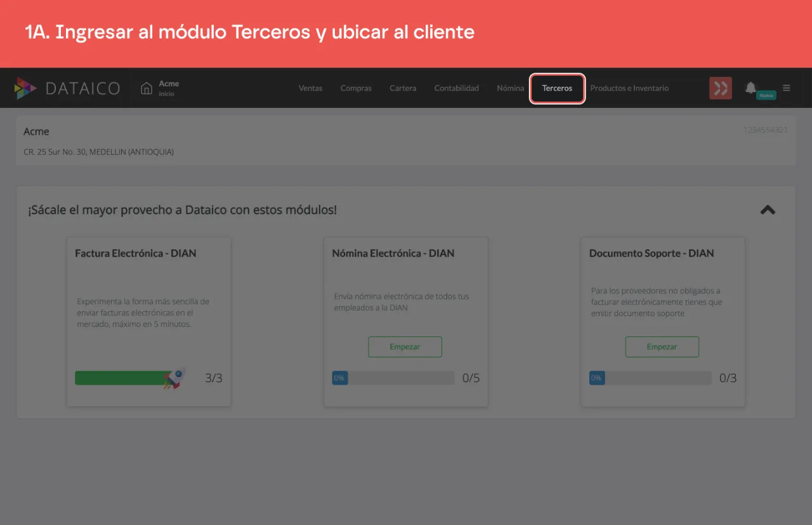Collapse the modules panel with chevron

point(768,209)
